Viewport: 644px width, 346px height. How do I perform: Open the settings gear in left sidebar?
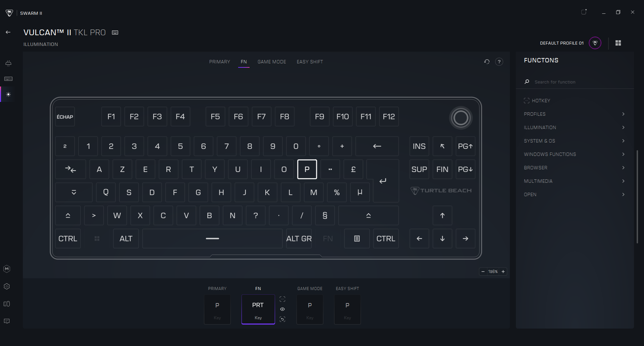tap(7, 286)
